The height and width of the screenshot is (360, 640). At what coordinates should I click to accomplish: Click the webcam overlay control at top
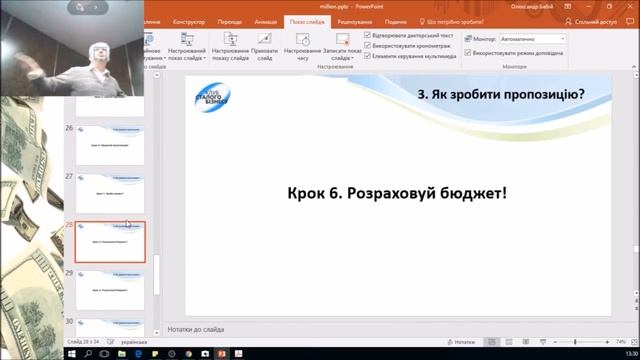[x=87, y=7]
